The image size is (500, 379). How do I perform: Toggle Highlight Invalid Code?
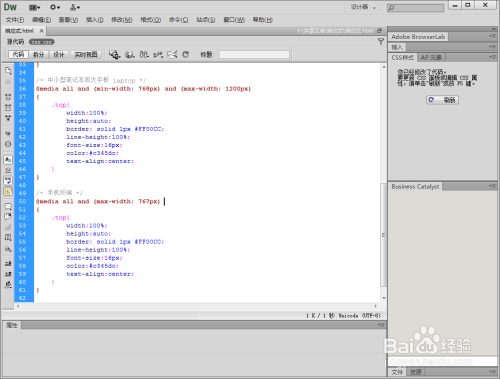click(x=8, y=170)
